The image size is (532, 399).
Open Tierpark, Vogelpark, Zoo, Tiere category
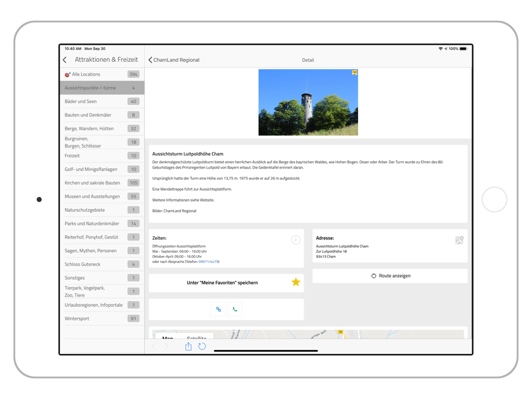[102, 292]
